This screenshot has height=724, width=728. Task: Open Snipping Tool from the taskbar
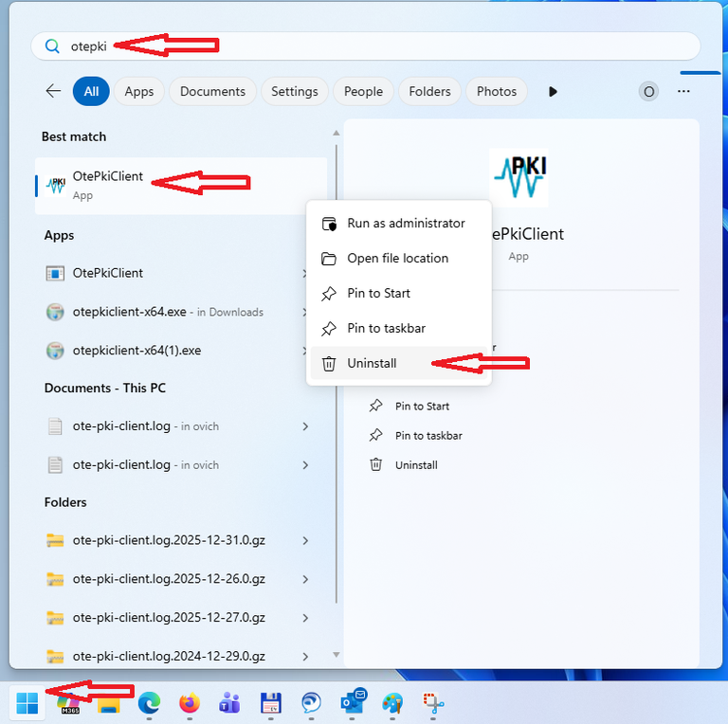[x=434, y=703]
